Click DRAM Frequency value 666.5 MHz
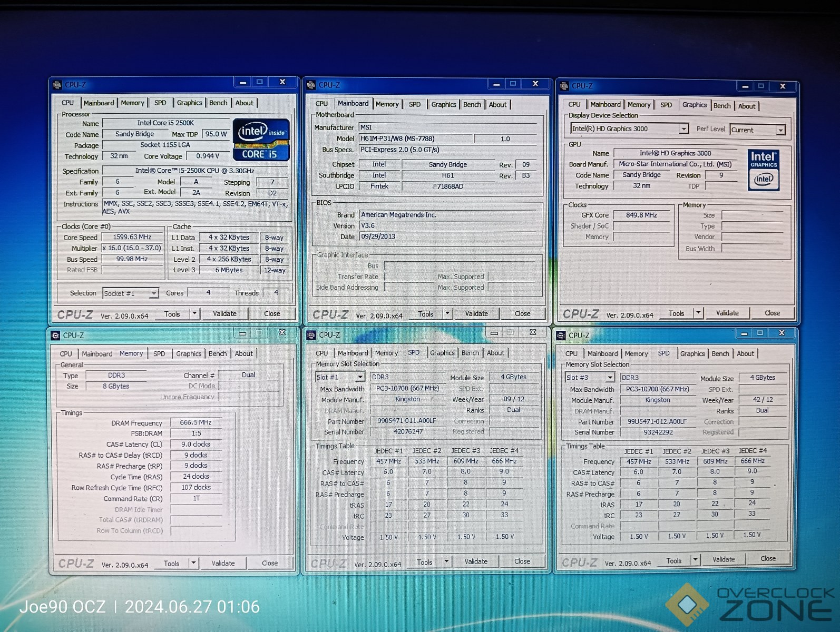Viewport: 840px width, 632px height. (196, 422)
